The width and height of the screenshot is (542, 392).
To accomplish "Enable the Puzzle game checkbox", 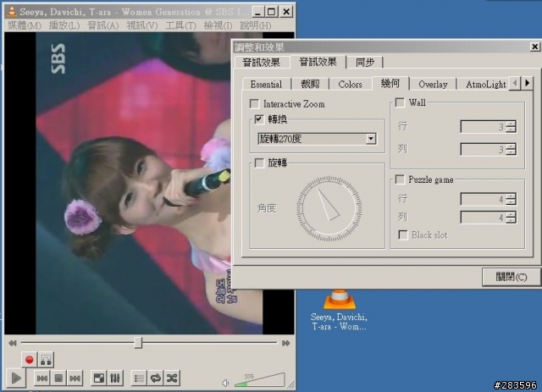I will coord(400,179).
